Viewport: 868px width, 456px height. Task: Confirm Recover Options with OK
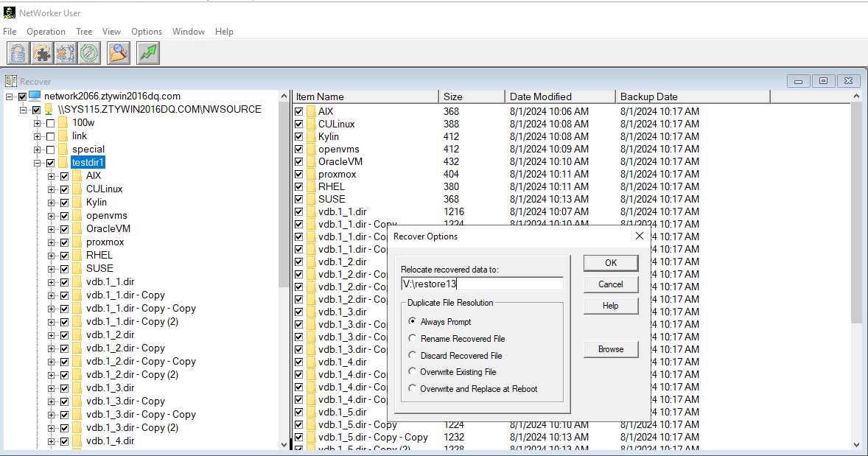(611, 263)
